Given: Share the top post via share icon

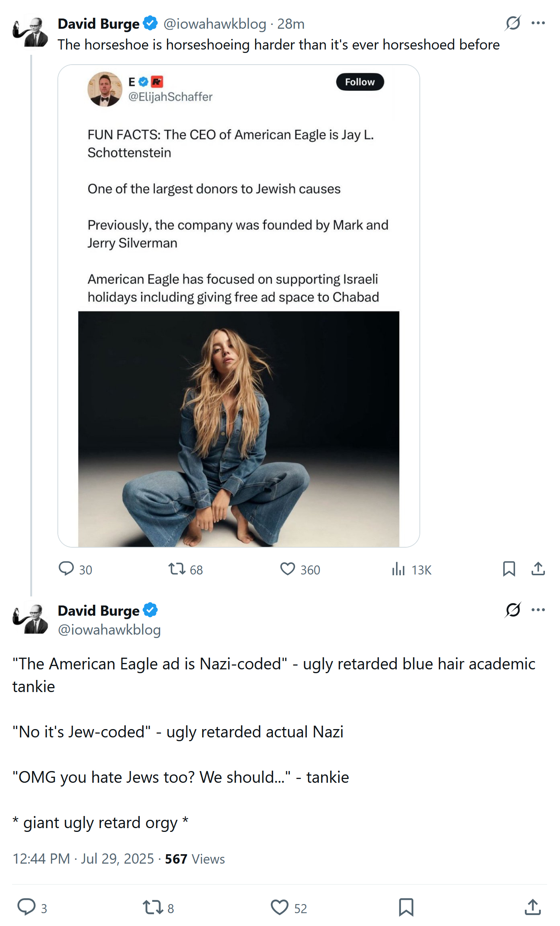Looking at the screenshot, I should coord(538,569).
